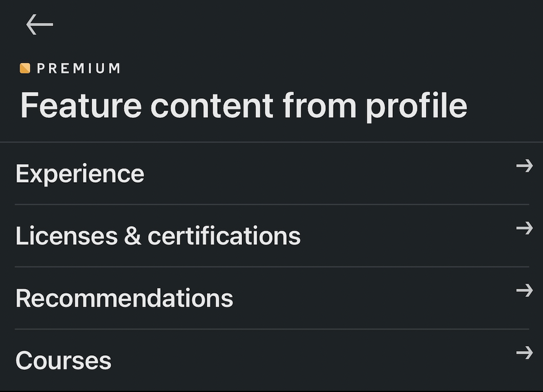Click the arrow beside Licenses & certifications

(524, 228)
